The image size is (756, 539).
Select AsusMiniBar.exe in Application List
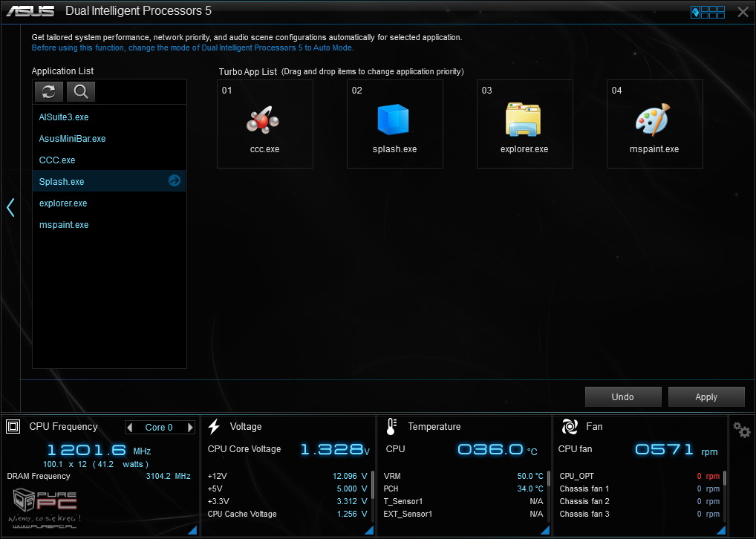coord(109,138)
